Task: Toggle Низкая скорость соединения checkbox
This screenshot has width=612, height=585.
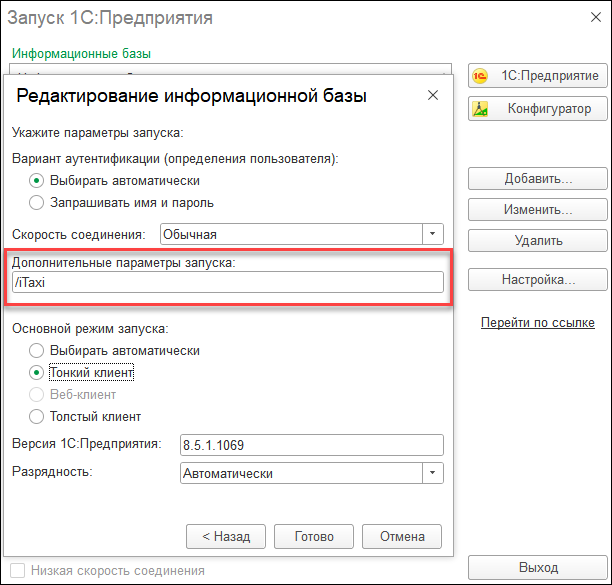Action: [18, 571]
